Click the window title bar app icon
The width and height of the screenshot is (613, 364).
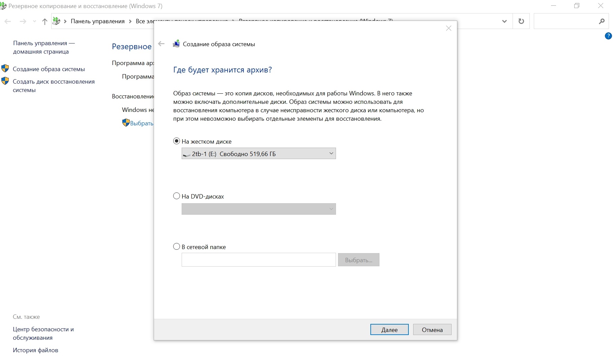pyautogui.click(x=3, y=6)
